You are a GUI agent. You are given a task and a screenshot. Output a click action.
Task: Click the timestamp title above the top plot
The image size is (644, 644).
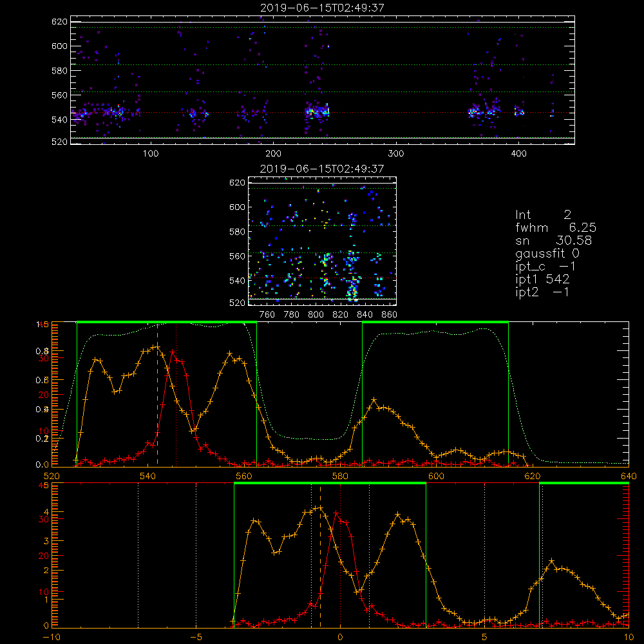(x=323, y=8)
